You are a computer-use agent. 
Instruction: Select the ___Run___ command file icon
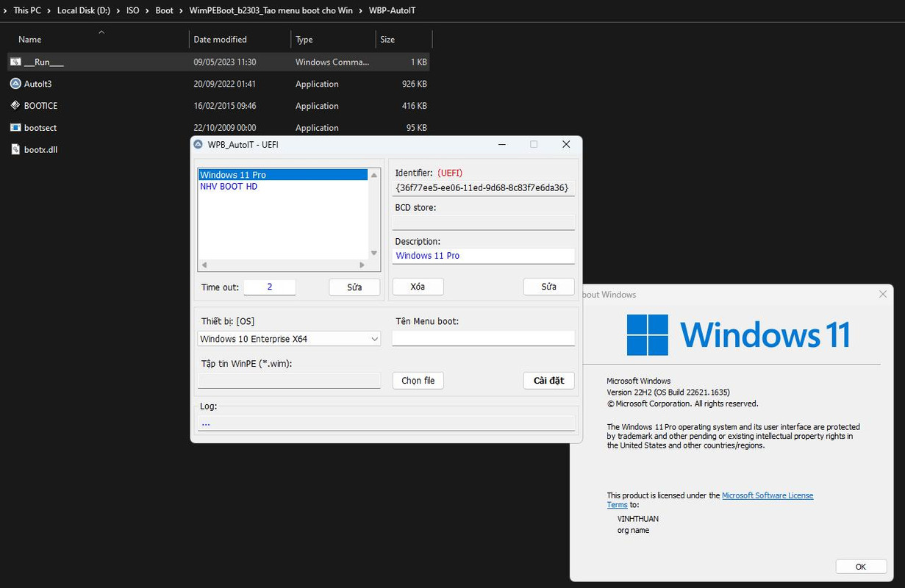click(x=15, y=62)
